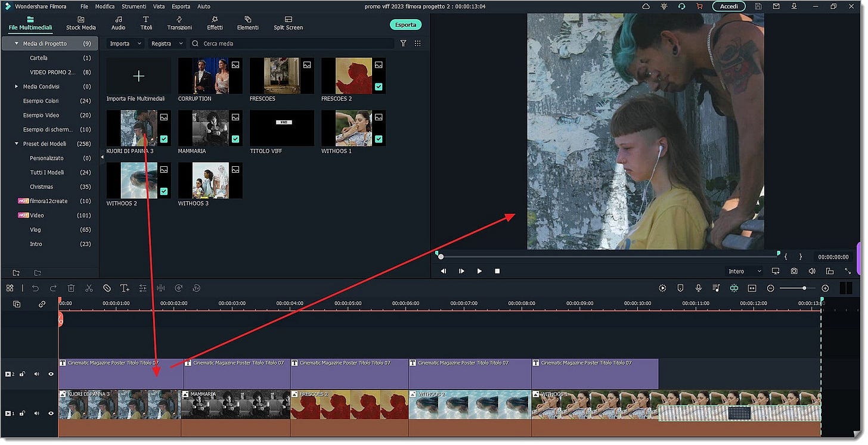Open the Vista menu

click(159, 7)
